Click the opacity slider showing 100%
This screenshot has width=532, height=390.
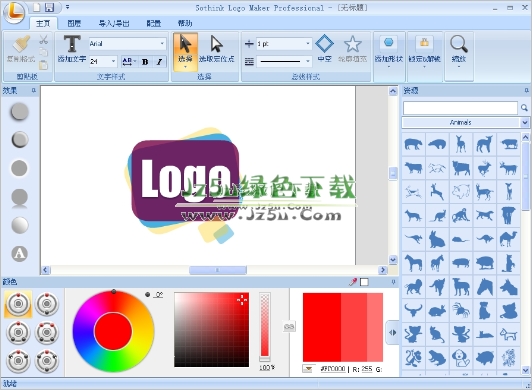pyautogui.click(x=265, y=326)
